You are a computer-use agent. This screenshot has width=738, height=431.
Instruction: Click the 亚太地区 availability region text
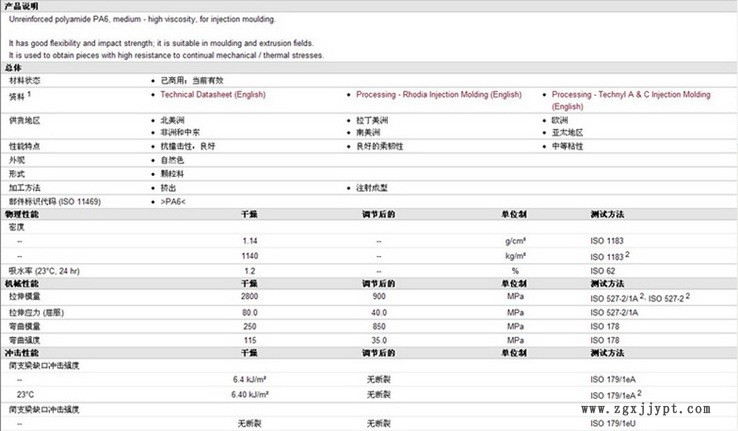[570, 131]
